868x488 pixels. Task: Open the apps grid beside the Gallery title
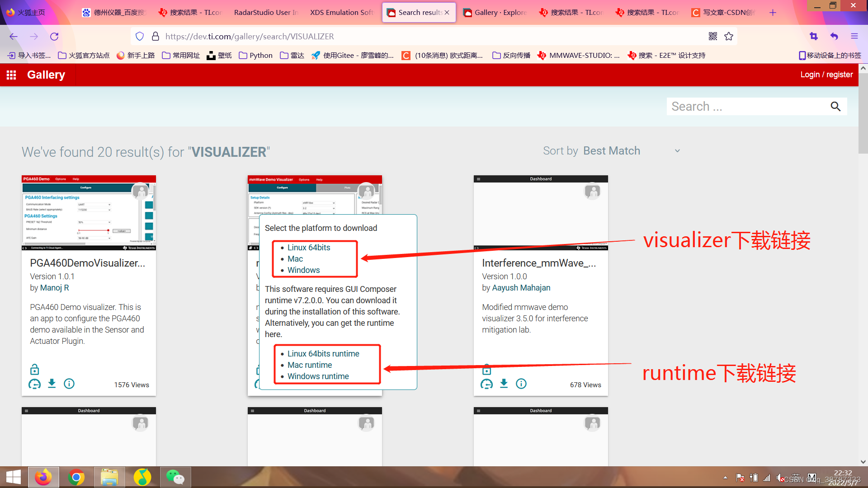tap(11, 75)
